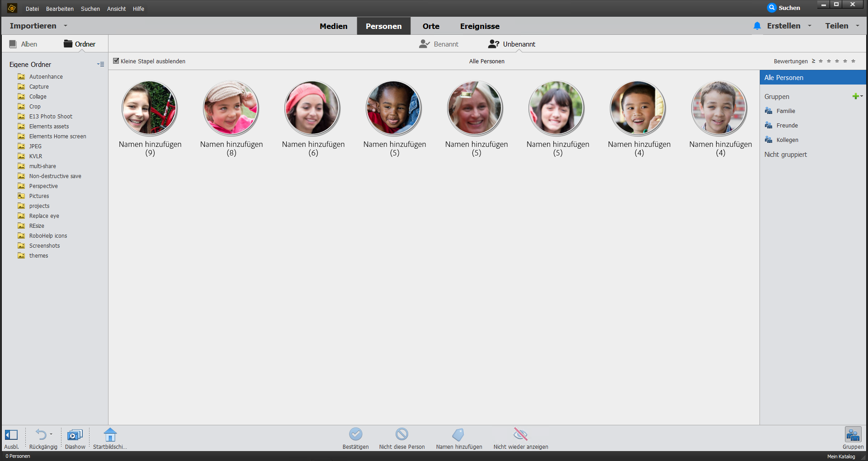Click the Suchen magnifier icon

(772, 8)
